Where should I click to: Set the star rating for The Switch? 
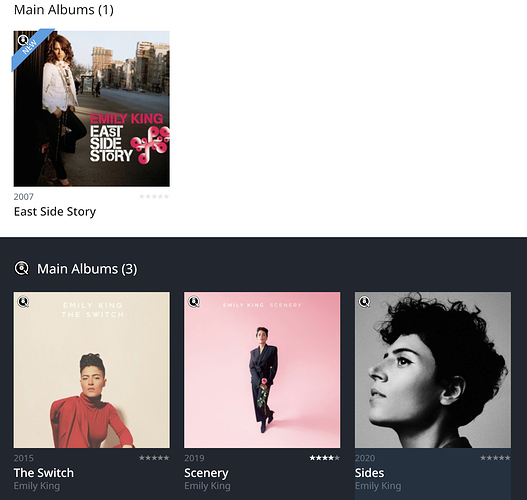[154, 458]
